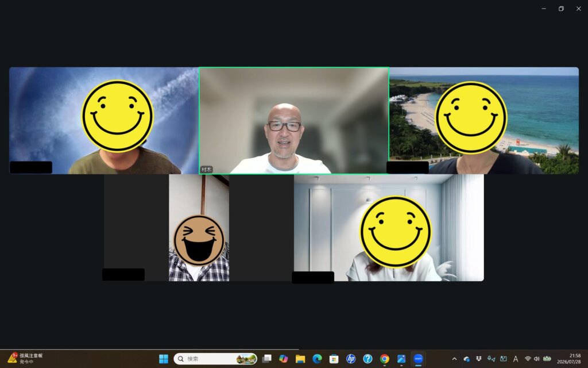Open the 強風注意報 weather widget

pos(25,359)
